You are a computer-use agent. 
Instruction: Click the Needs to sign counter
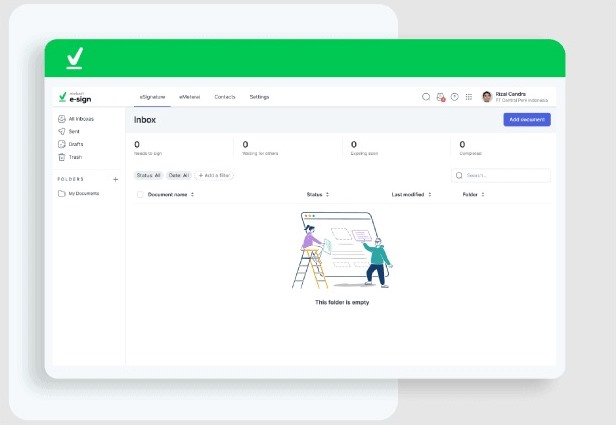148,148
